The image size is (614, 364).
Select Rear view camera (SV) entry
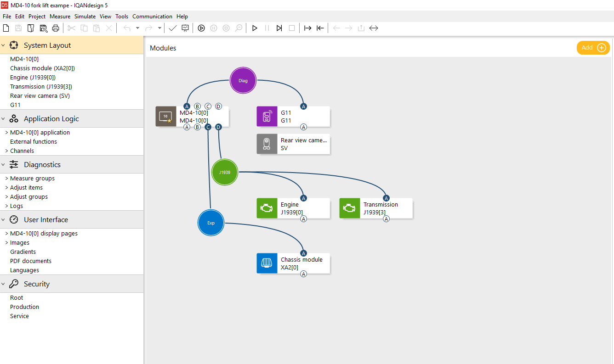(40, 95)
